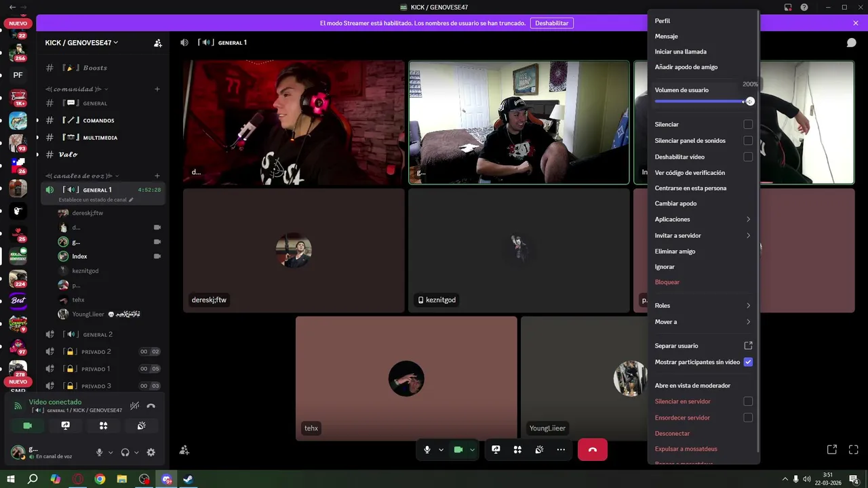
Task: Launch an activity from the bottom call bar
Action: pyautogui.click(x=517, y=449)
